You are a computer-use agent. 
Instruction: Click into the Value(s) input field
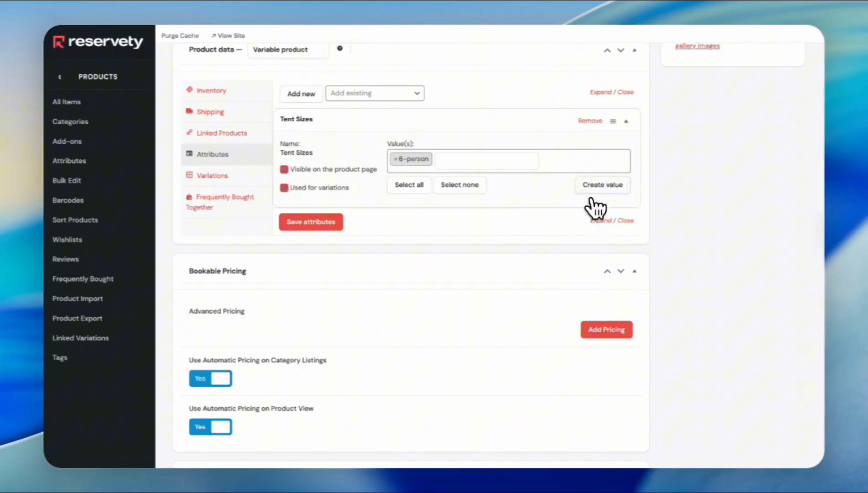pyautogui.click(x=487, y=161)
